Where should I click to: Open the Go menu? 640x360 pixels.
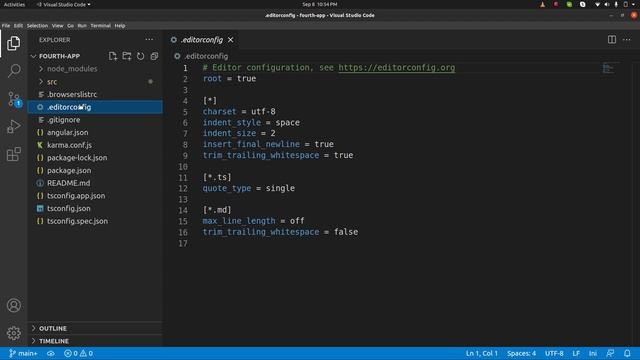70,25
